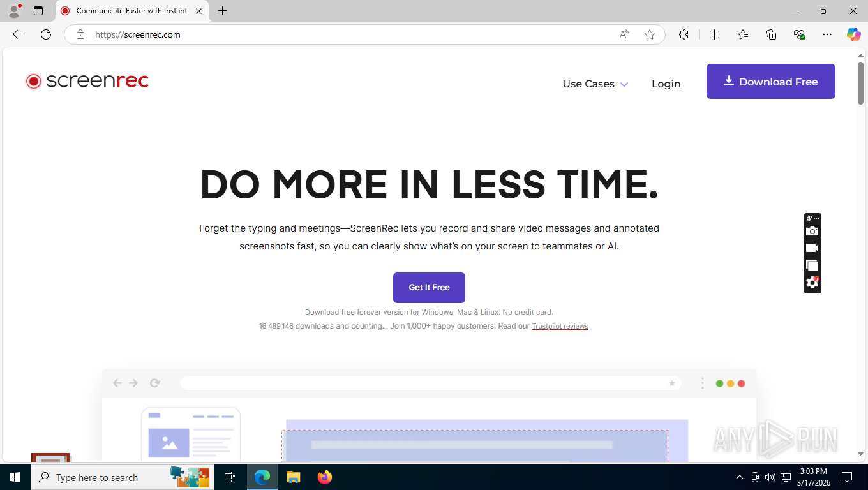
Task: Open the ScreenRec recording gallery icon
Action: (x=812, y=265)
